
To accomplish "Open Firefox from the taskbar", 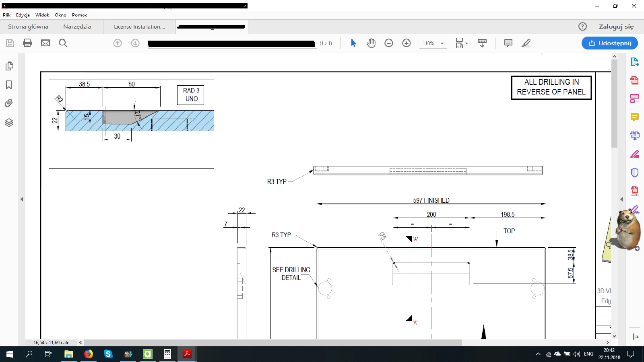I will (88, 354).
